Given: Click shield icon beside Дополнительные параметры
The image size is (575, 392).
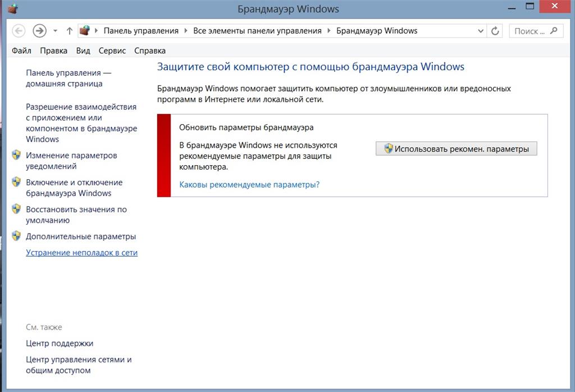Looking at the screenshot, I should click(16, 236).
